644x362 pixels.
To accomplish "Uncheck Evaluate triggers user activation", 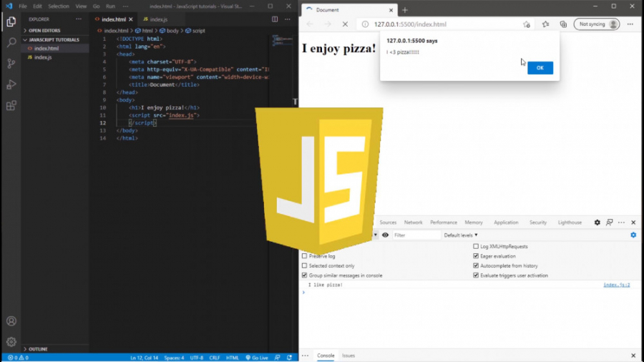I will (x=476, y=275).
